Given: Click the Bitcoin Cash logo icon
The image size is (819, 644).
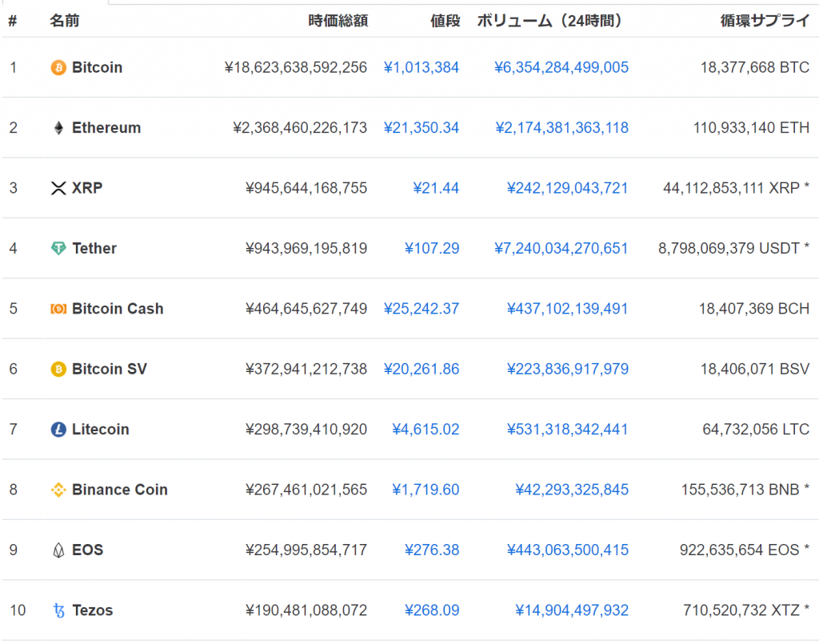Looking at the screenshot, I should click(58, 309).
